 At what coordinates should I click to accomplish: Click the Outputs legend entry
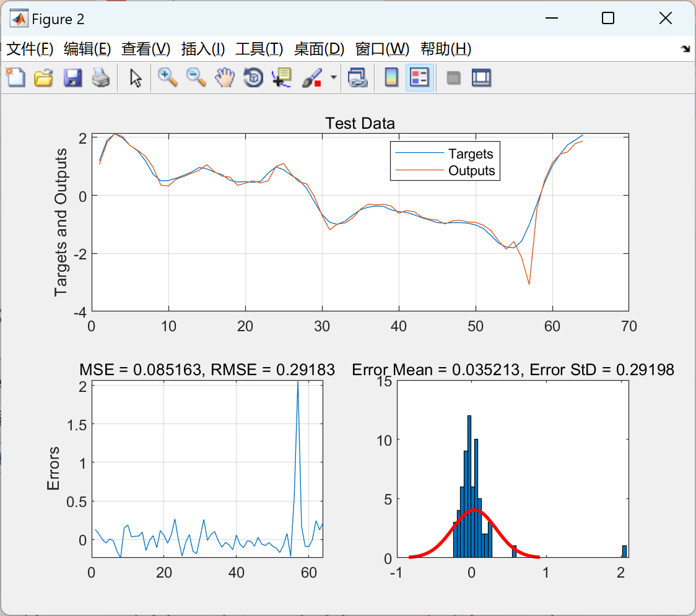471,170
